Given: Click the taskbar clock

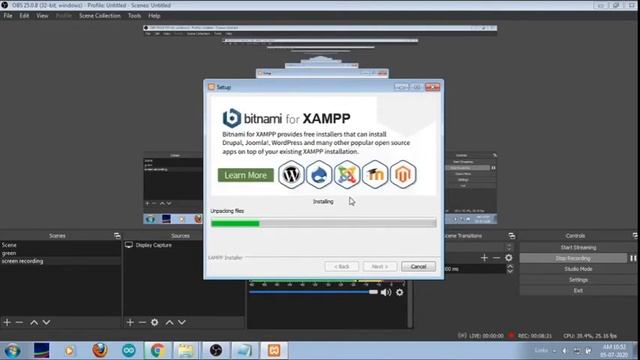Looking at the screenshot, I should pos(614,351).
